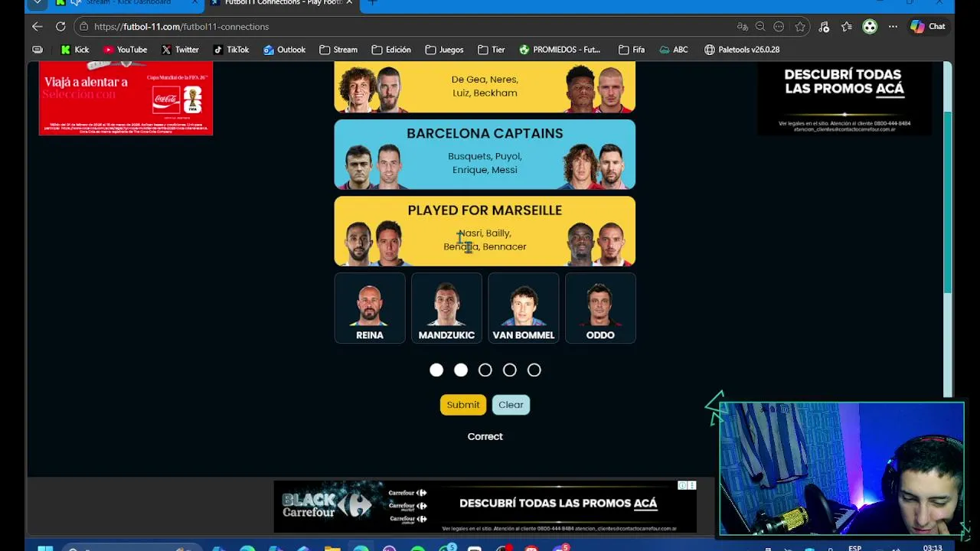Click the BARCELONA CAPTAINS solved group
Screen dimensions: 980x551
[x=485, y=155]
